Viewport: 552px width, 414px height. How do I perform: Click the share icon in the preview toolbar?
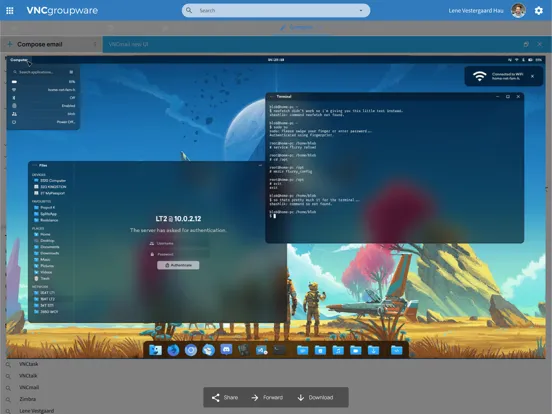pyautogui.click(x=215, y=398)
